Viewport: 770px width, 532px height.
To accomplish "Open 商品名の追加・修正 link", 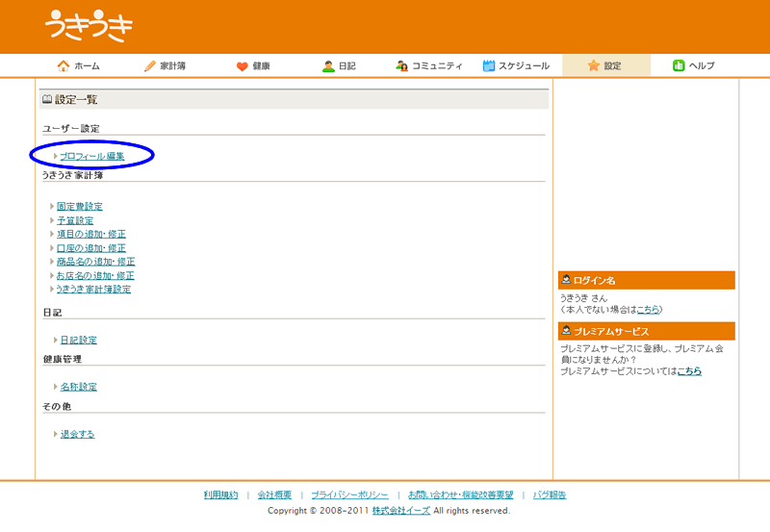I will pos(95,262).
